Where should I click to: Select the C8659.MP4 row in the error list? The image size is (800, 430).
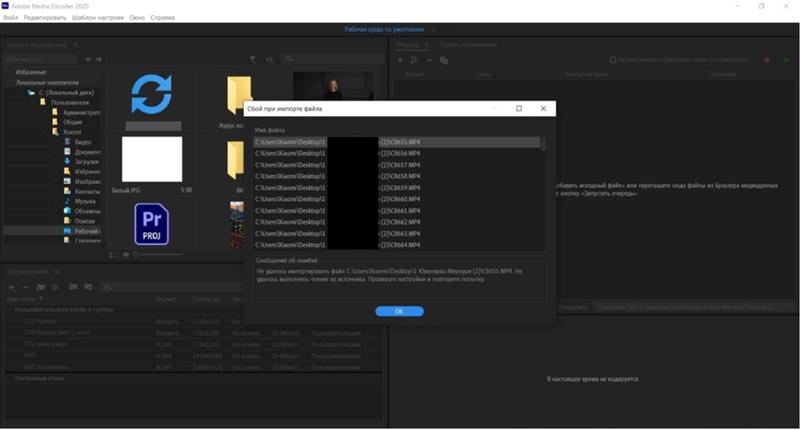(396, 188)
